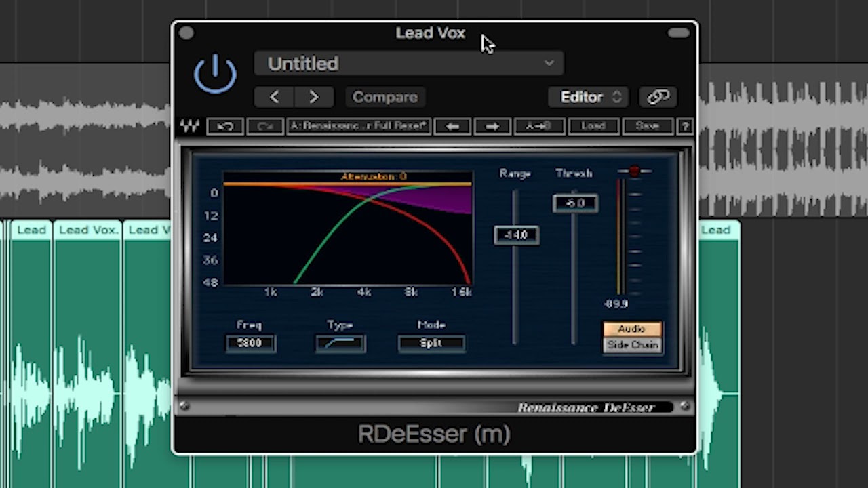Go to the next preset arrow

[313, 97]
